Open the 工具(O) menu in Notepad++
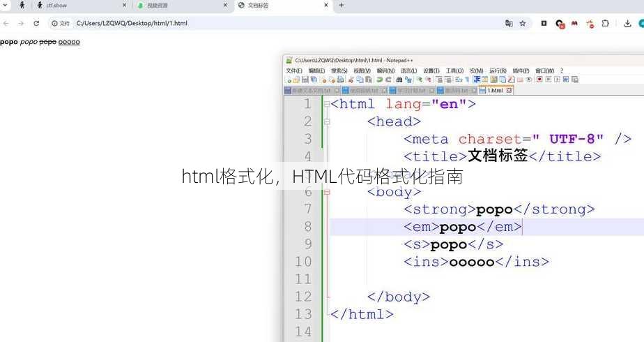The image size is (644, 342). click(x=454, y=70)
